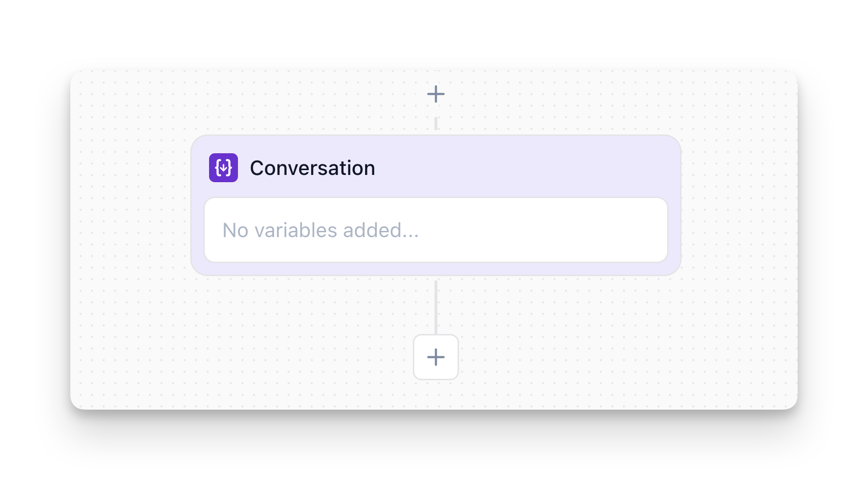This screenshot has height=480, width=868.
Task: Click the 'Conversation' text label
Action: tap(312, 168)
